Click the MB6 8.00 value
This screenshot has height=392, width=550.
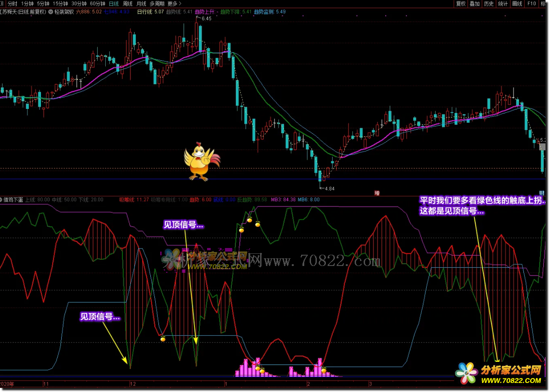tap(309, 199)
